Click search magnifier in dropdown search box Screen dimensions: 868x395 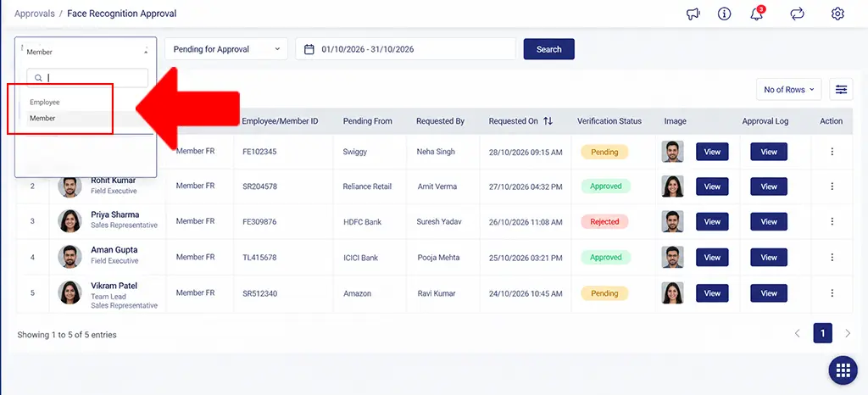38,78
